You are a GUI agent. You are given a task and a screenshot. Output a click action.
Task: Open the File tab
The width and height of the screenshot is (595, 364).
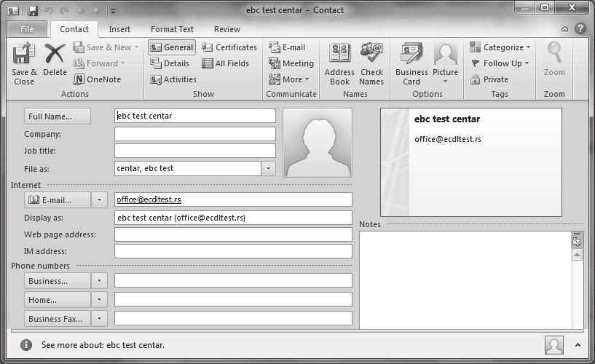coord(26,29)
